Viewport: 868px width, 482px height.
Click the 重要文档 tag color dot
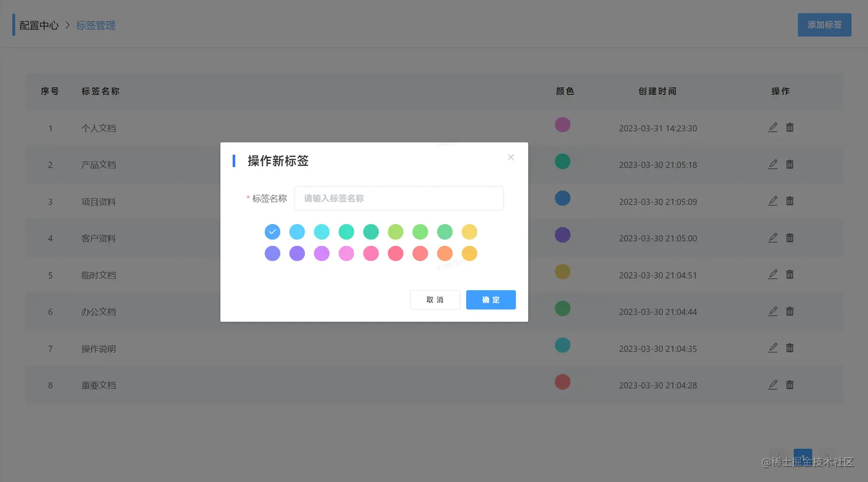tap(563, 382)
